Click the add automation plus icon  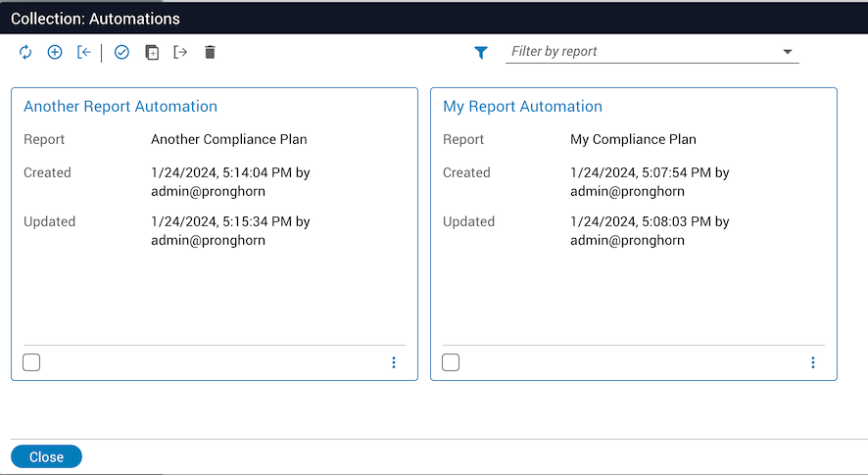pos(55,53)
